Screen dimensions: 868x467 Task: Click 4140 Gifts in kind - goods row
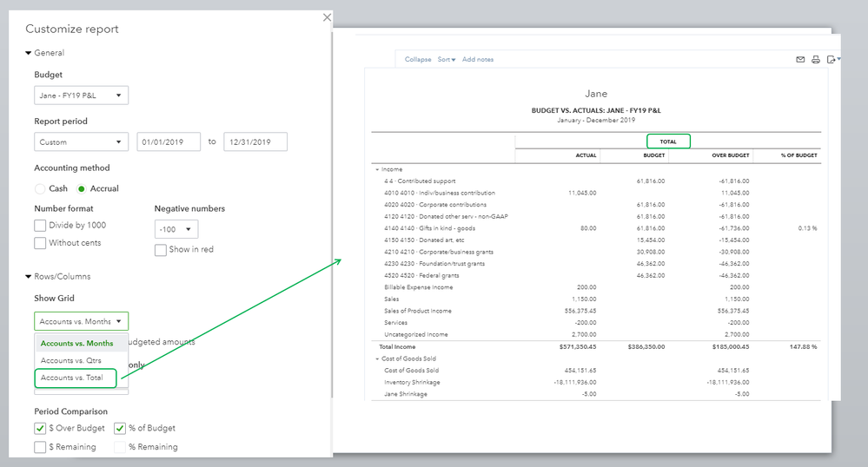[596, 228]
